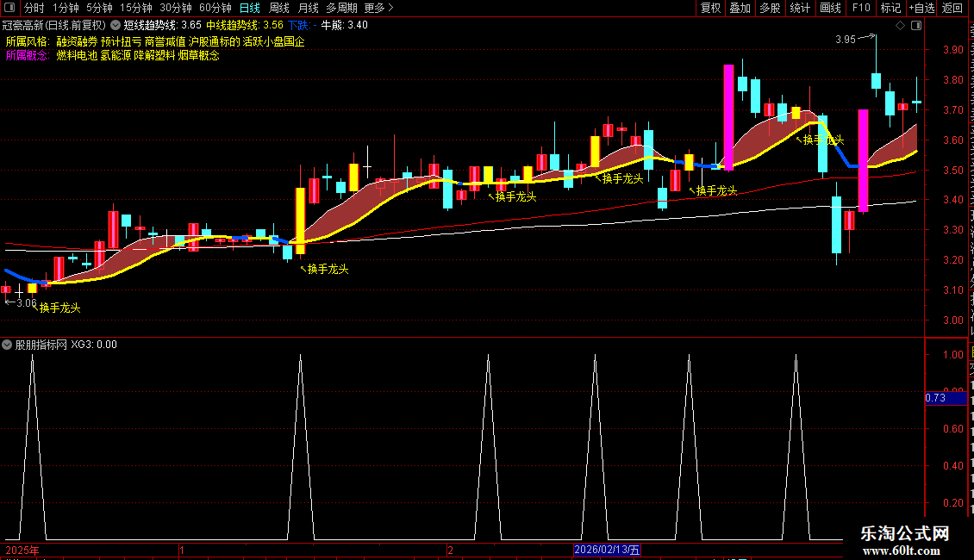Click the 3.95 high price label
Screen dimensions: 974x560
pos(846,39)
